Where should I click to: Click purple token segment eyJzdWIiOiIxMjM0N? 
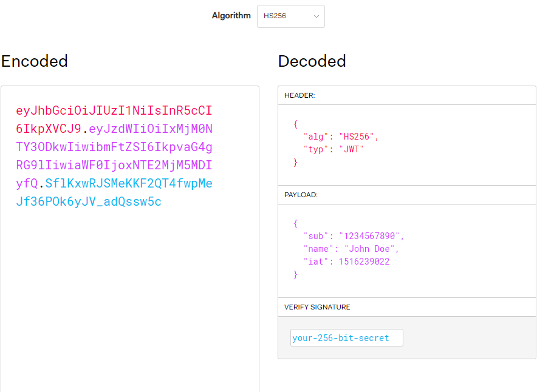click(151, 129)
